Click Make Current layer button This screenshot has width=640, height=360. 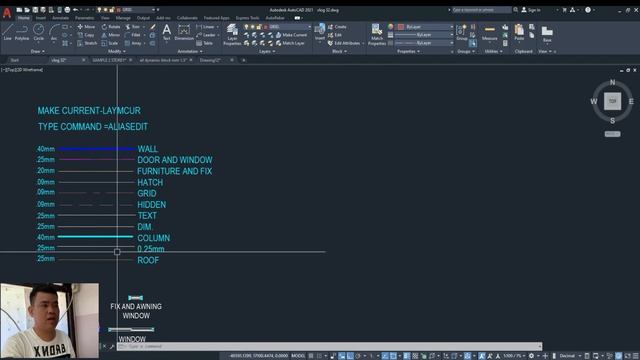[291, 35]
